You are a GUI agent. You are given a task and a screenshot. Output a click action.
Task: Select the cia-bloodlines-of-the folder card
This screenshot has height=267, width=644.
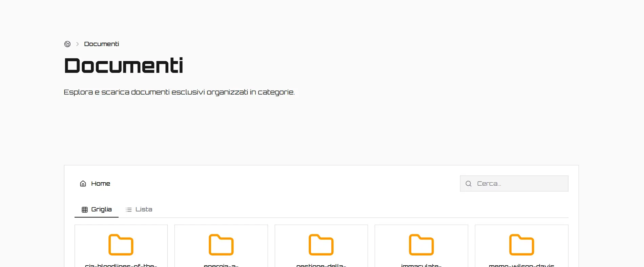click(x=121, y=246)
